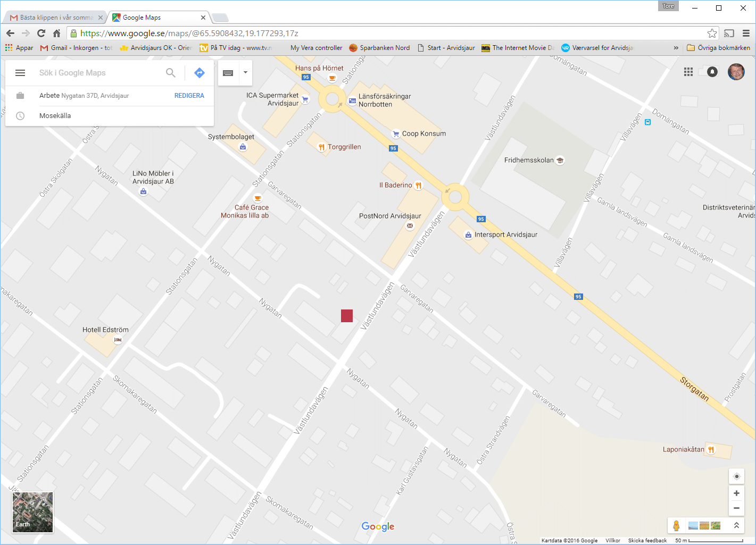Zoom in on the map
The width and height of the screenshot is (756, 545).
[736, 493]
